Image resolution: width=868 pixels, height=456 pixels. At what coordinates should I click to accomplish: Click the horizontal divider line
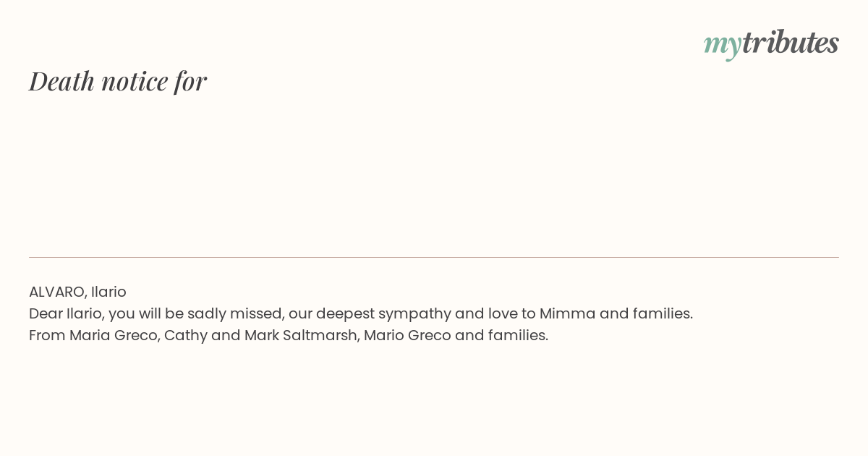coord(434,257)
